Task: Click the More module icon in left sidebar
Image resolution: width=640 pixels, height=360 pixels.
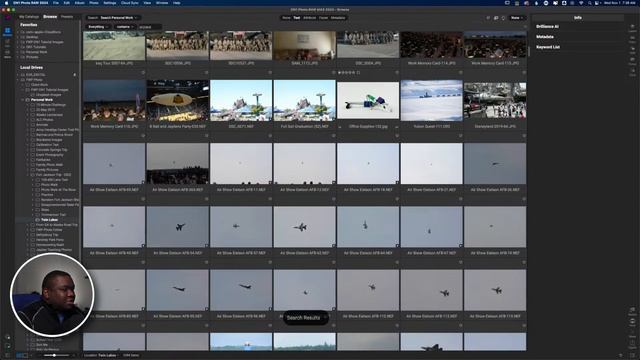Action: 7,54
